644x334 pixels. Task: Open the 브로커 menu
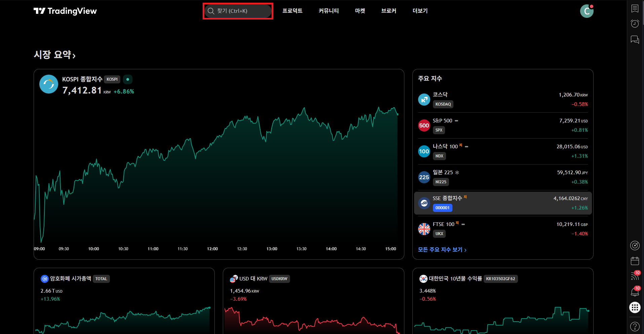pos(389,11)
